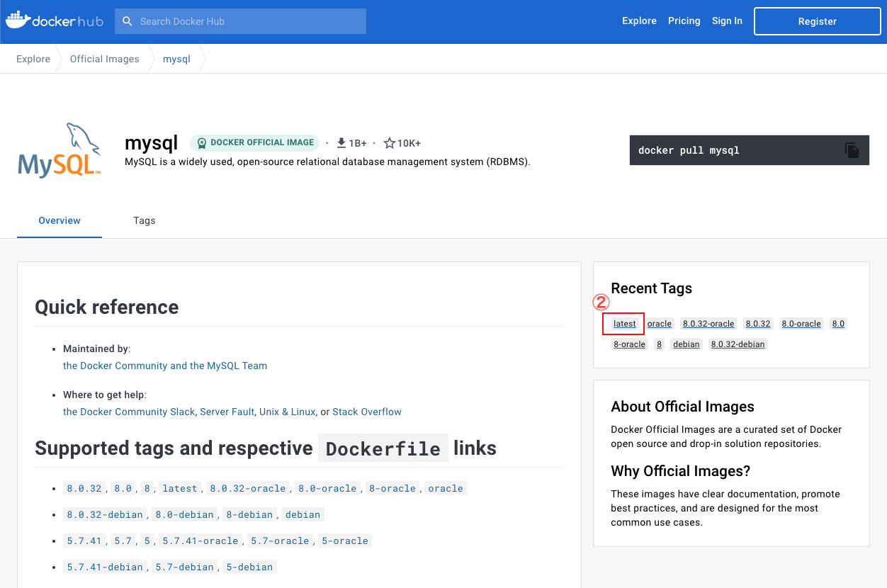The width and height of the screenshot is (887, 588).
Task: Click the About Official Images heading
Action: coord(682,407)
